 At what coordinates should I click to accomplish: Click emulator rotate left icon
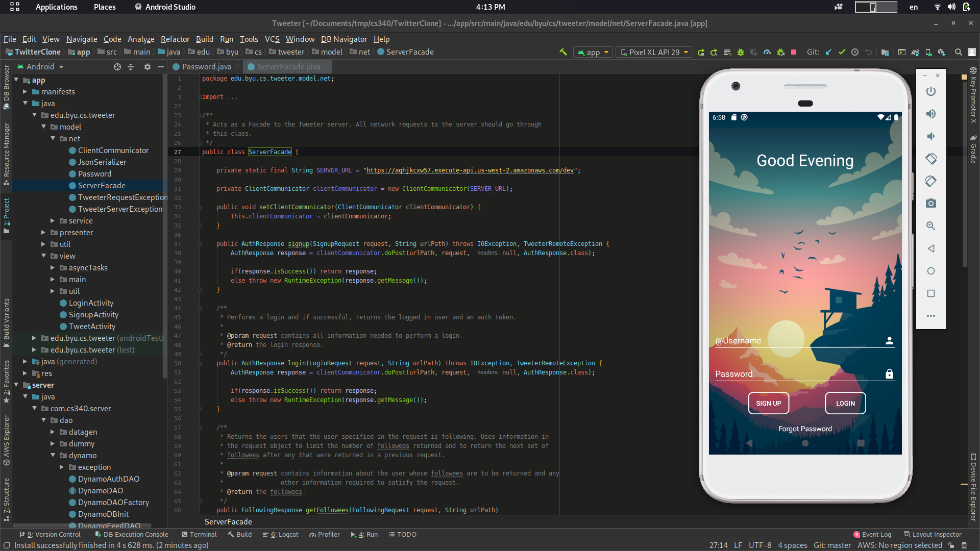click(931, 159)
